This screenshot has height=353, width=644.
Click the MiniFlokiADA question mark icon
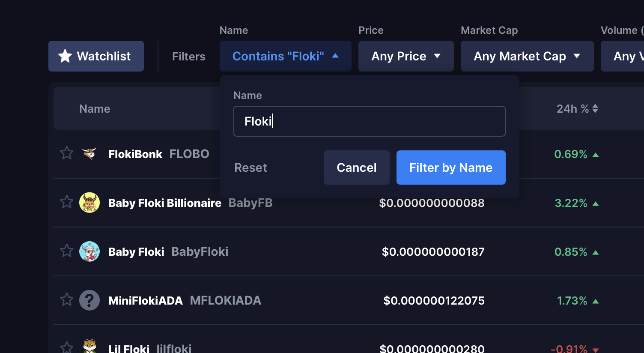89,300
